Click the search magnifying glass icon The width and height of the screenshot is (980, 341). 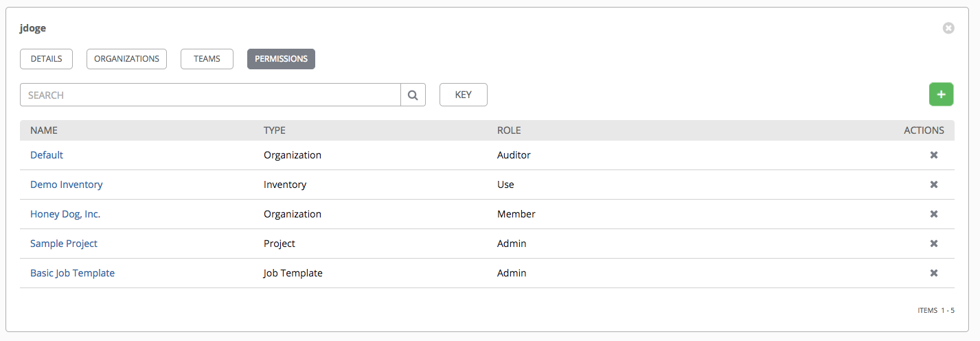point(413,95)
